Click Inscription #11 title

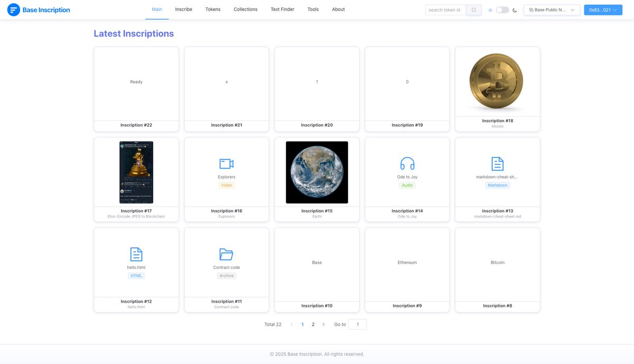(x=227, y=301)
